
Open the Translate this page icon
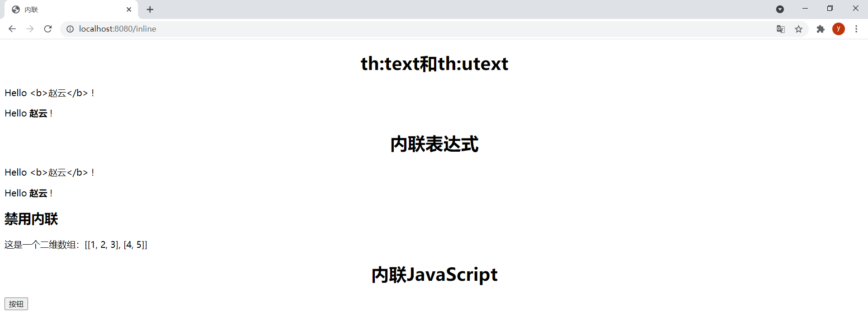coord(781,29)
